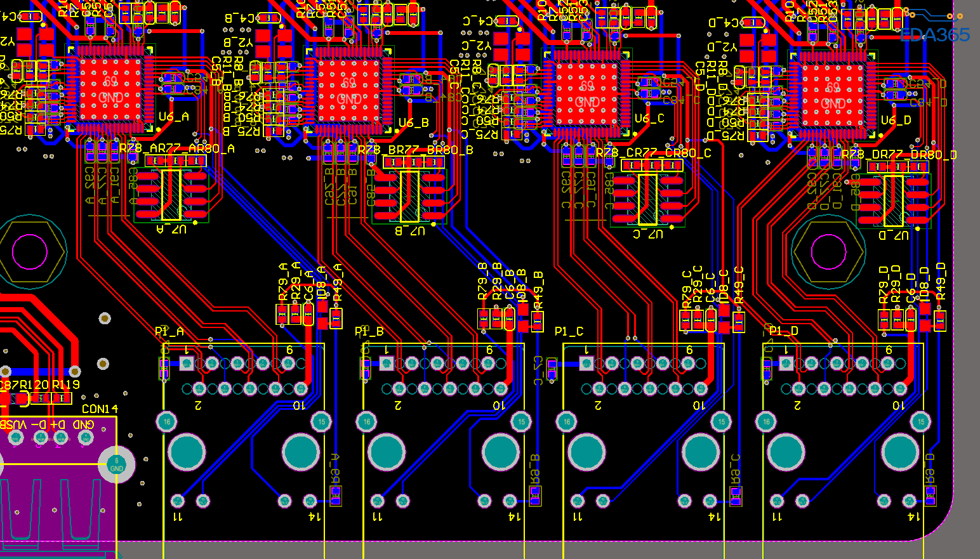Viewport: 980px width, 559px height.
Task: Pick the U6_C designator label
Action: [650, 119]
